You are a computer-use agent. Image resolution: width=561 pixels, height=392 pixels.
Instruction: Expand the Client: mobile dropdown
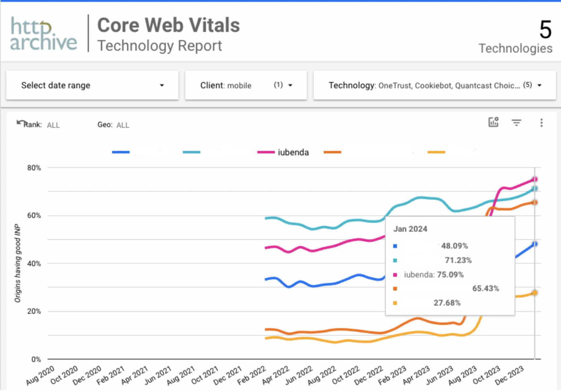tap(246, 85)
